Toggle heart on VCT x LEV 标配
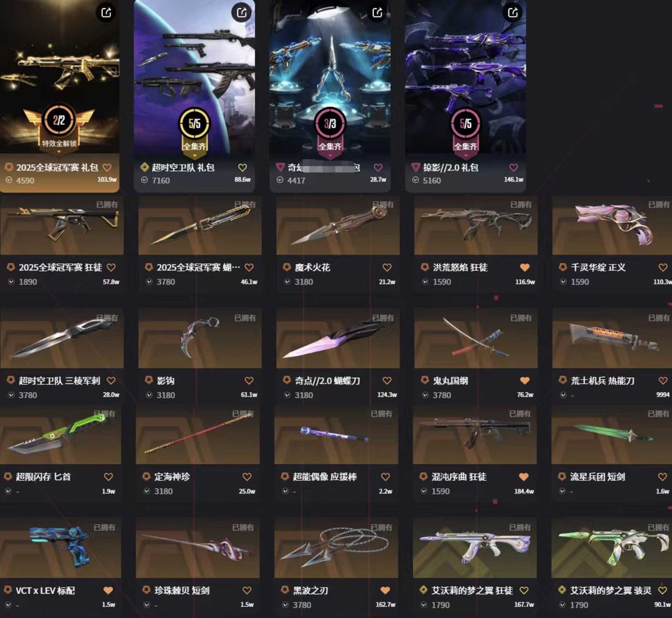Viewport: 672px width, 618px height. tap(108, 591)
